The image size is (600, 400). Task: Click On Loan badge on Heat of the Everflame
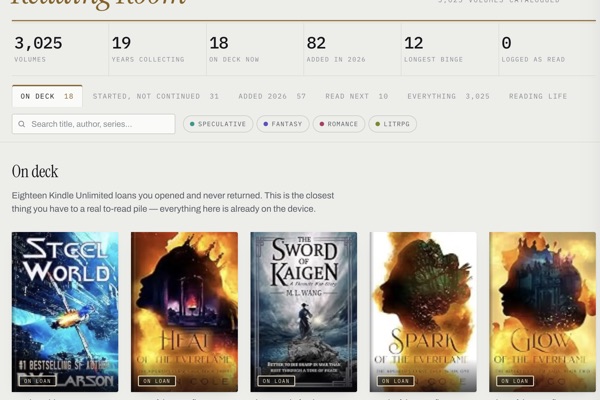click(157, 381)
